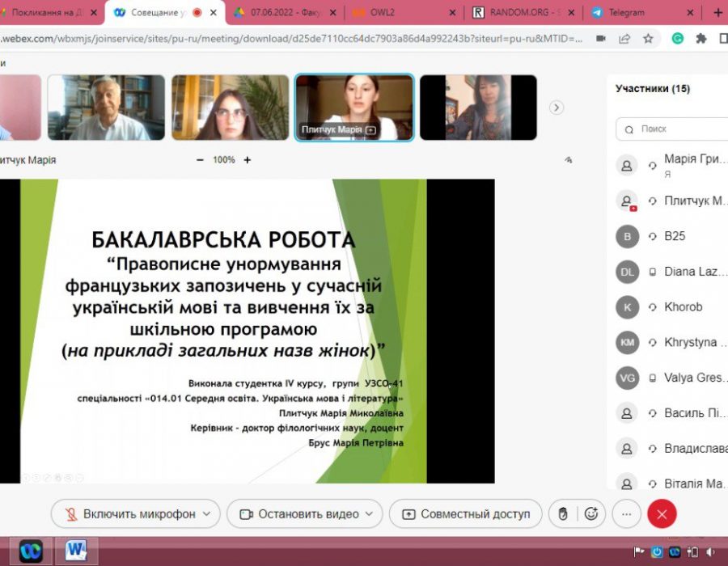Image resolution: width=728 pixels, height=566 pixels.
Task: Open the Chrome extensions puzzle icon
Action: coord(700,38)
